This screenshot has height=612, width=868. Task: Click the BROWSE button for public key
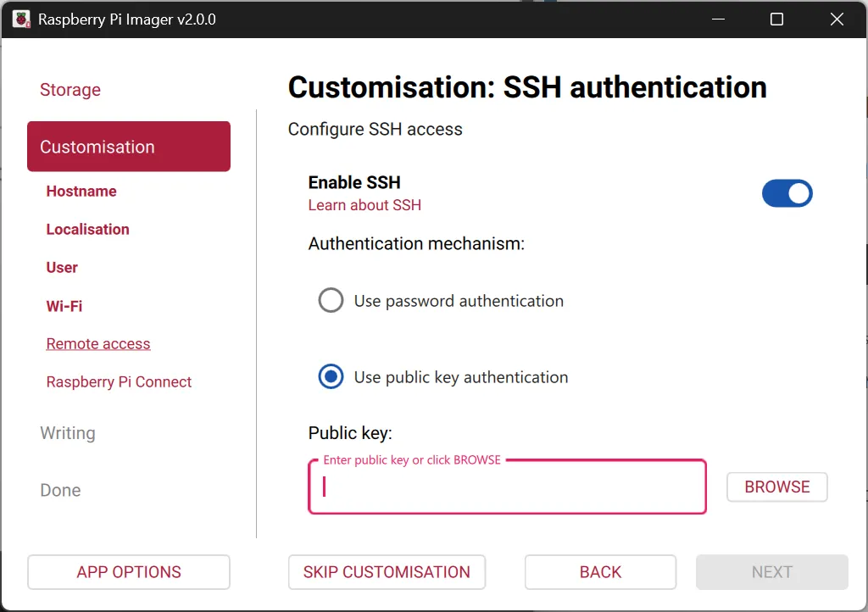tap(776, 487)
